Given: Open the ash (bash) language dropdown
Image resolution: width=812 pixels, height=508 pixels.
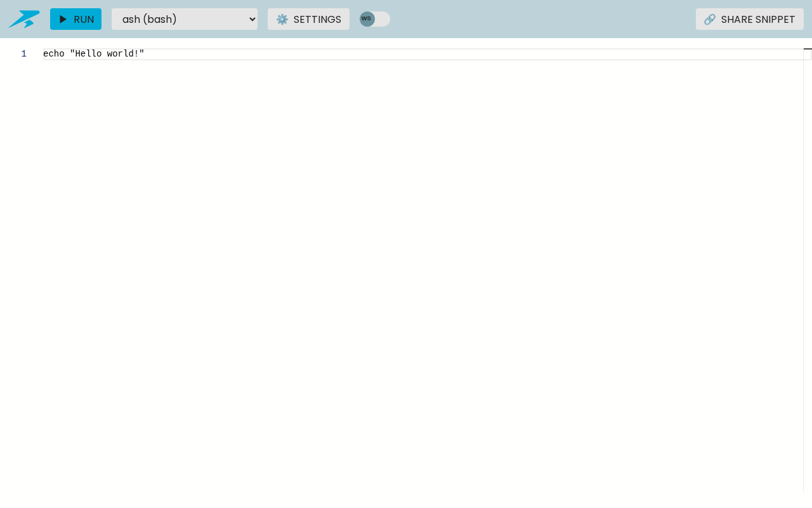Looking at the screenshot, I should tap(185, 19).
